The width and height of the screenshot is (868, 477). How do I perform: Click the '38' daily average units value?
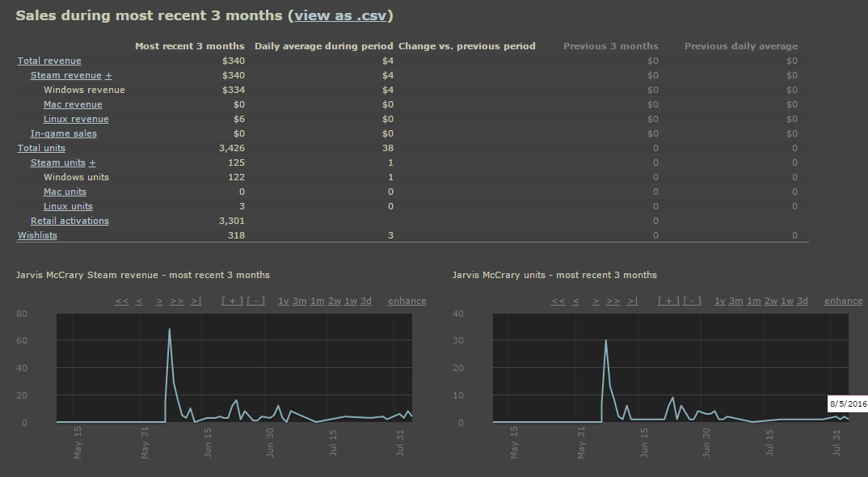click(387, 148)
